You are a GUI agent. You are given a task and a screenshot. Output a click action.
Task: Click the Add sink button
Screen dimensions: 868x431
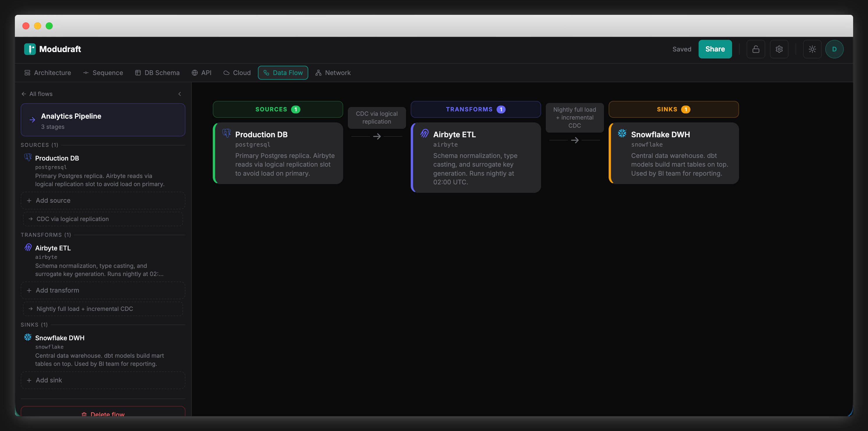[103, 380]
